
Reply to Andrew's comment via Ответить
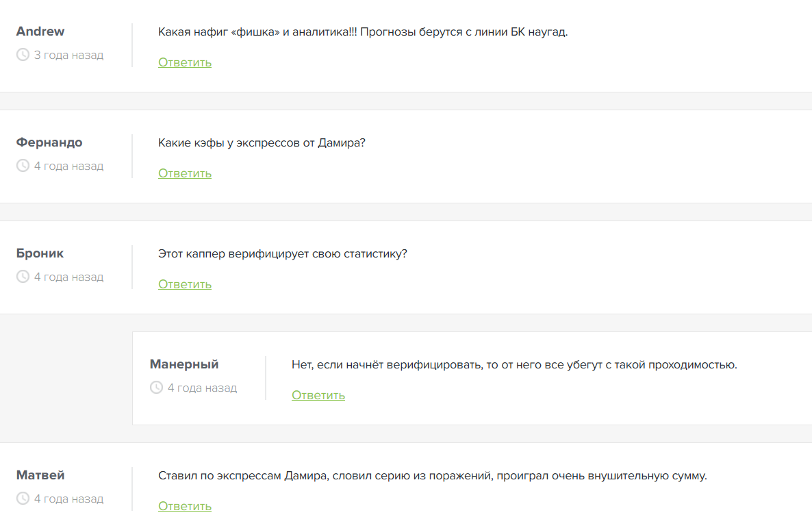click(x=185, y=62)
